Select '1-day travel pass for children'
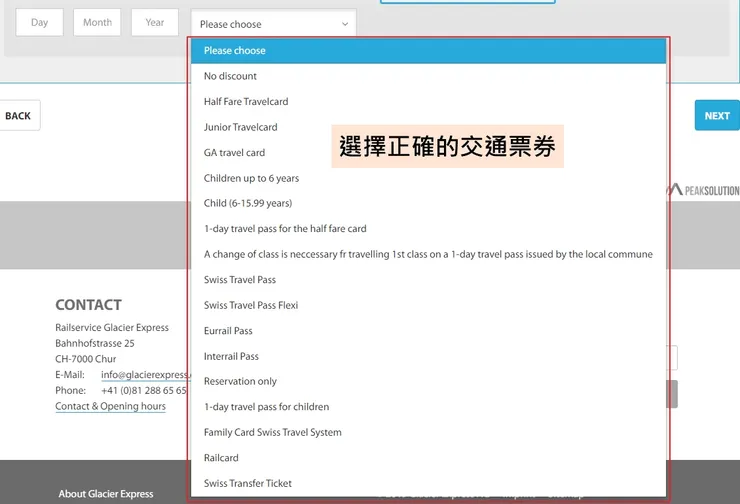 tap(429, 407)
